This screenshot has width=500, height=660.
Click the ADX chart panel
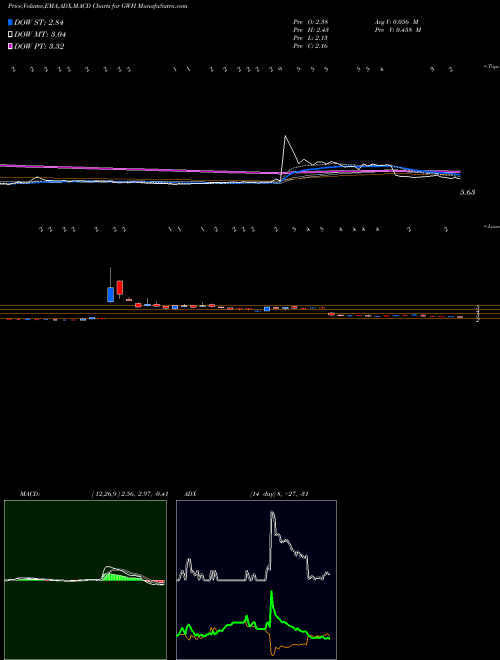(x=256, y=580)
